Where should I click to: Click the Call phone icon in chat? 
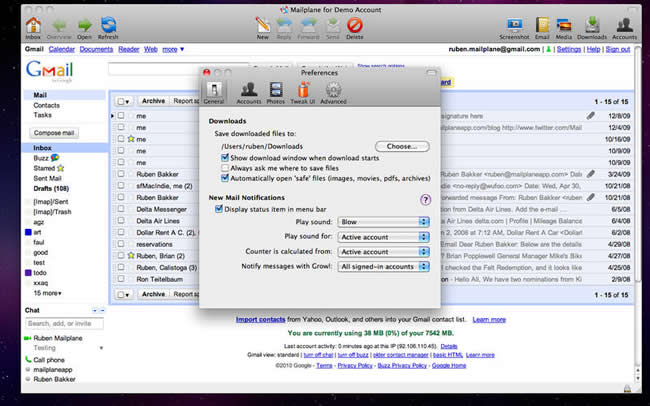[28, 360]
